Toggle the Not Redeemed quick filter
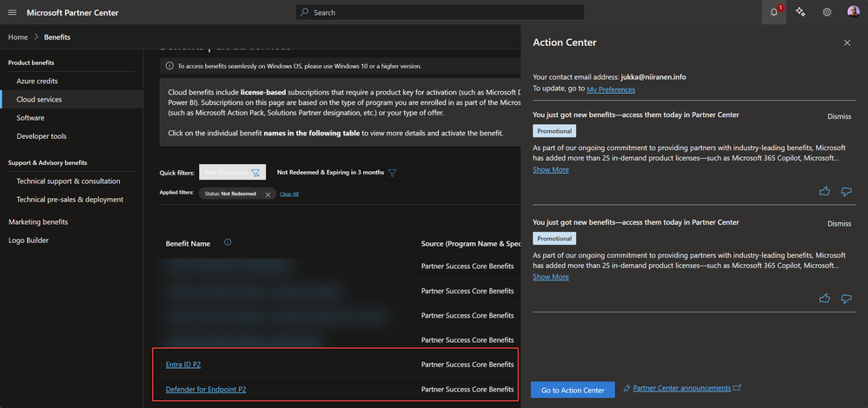868x408 pixels. (233, 173)
